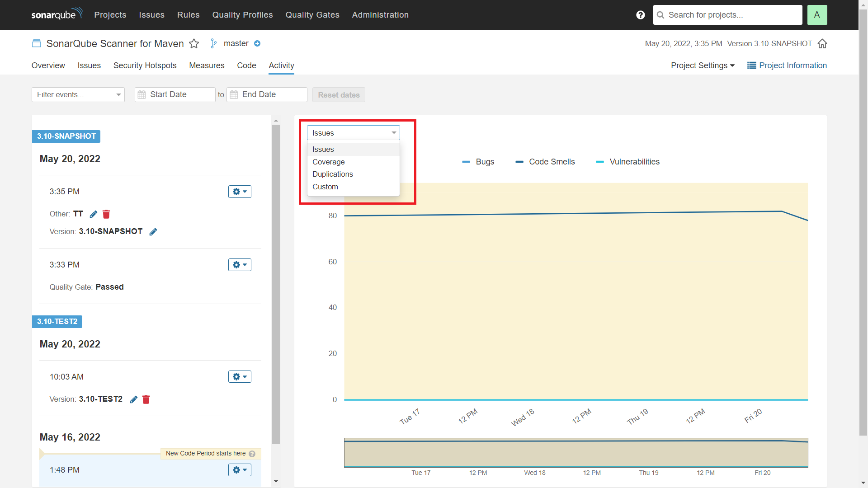Click the analysis list scrollbar thumb
This screenshot has height=488, width=868.
pyautogui.click(x=276, y=285)
